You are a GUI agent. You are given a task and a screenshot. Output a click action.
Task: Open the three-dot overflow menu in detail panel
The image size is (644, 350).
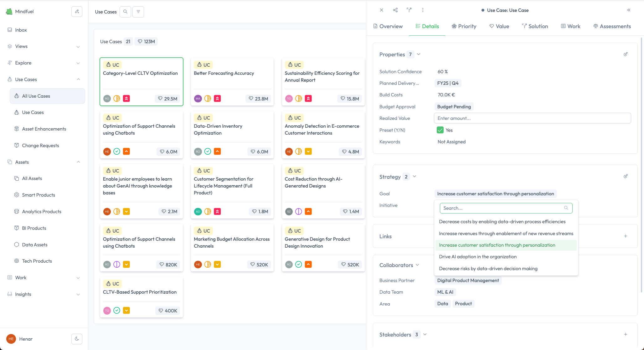[x=423, y=10]
